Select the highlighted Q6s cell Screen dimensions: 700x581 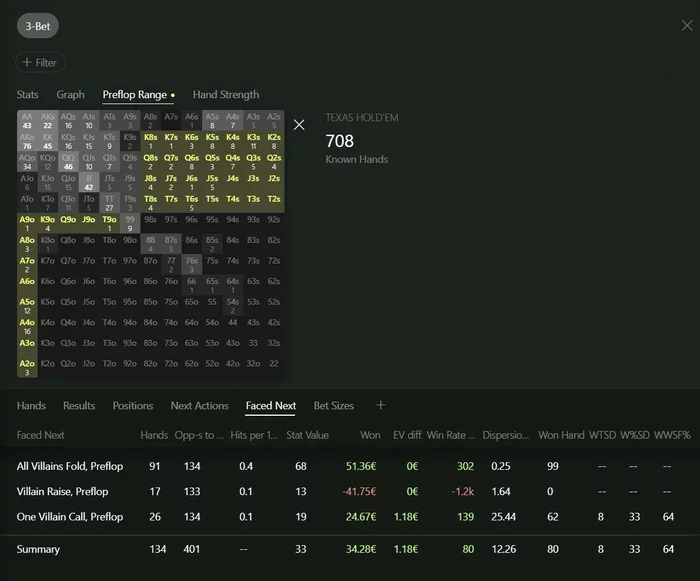(x=192, y=162)
